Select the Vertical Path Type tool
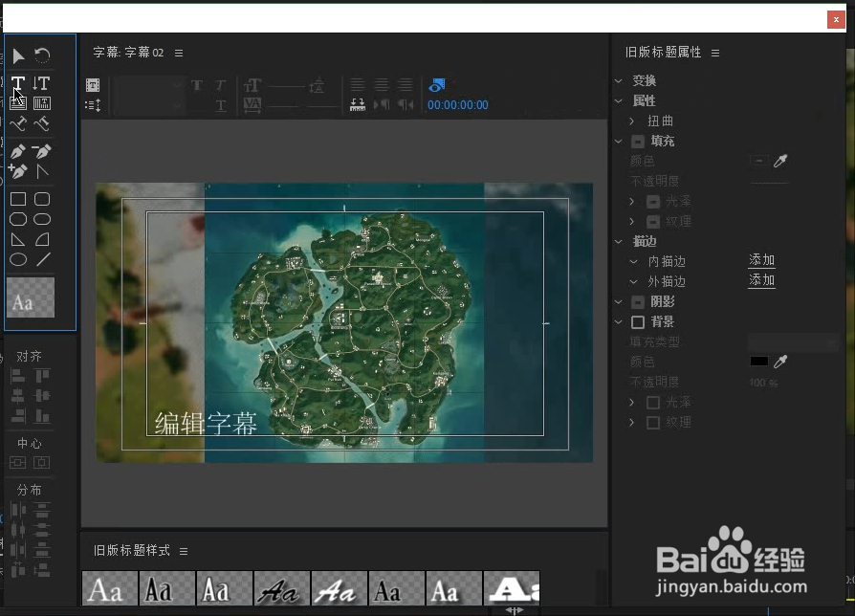The image size is (855, 616). 42,123
